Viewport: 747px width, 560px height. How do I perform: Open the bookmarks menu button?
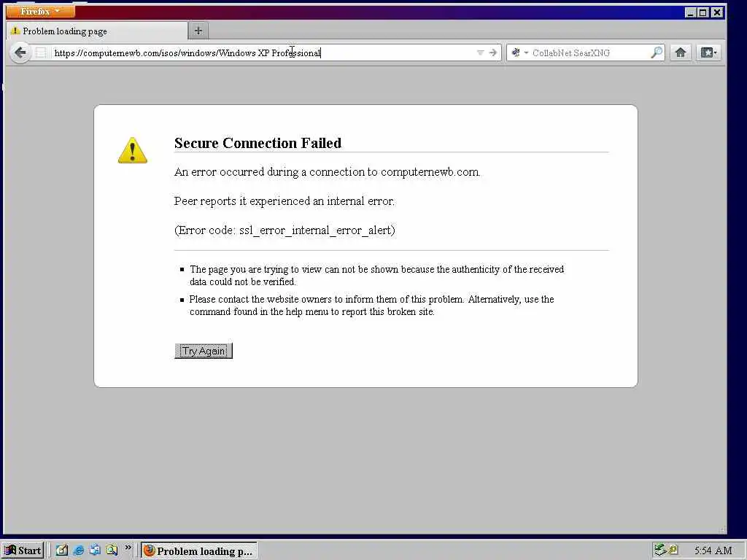(709, 52)
